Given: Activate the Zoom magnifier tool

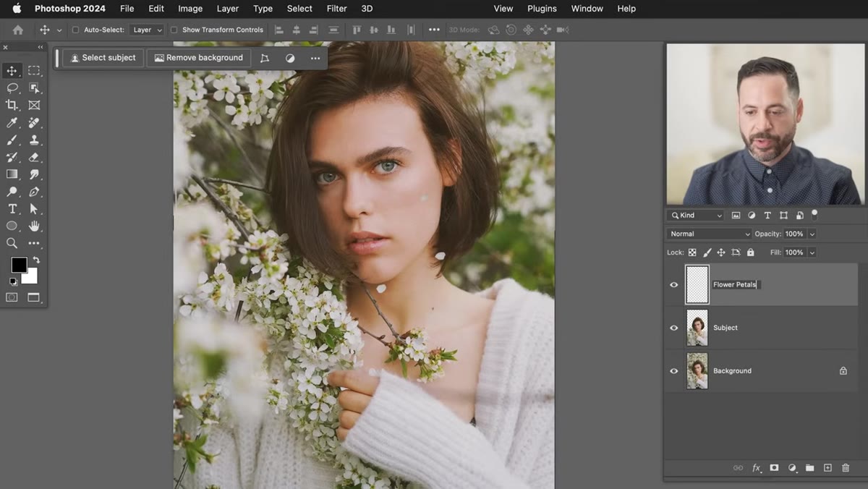Looking at the screenshot, I should tap(12, 243).
